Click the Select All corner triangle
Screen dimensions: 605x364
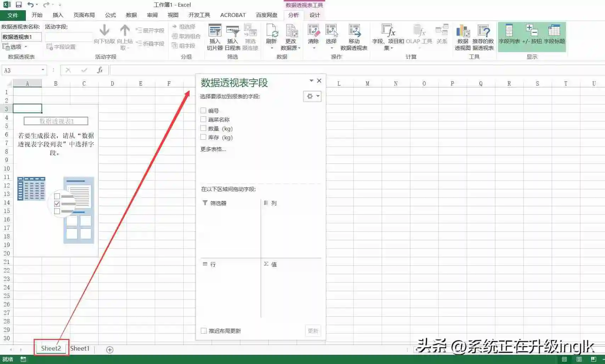point(10,83)
